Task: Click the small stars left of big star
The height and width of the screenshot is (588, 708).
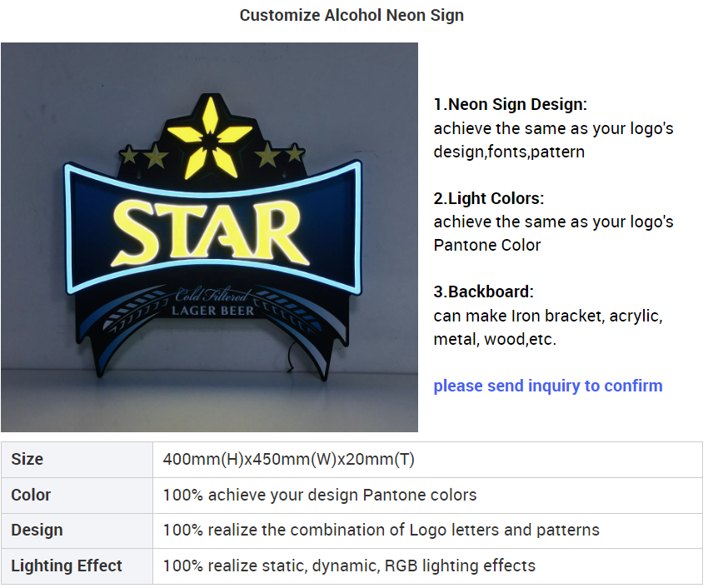Action: coord(143,156)
